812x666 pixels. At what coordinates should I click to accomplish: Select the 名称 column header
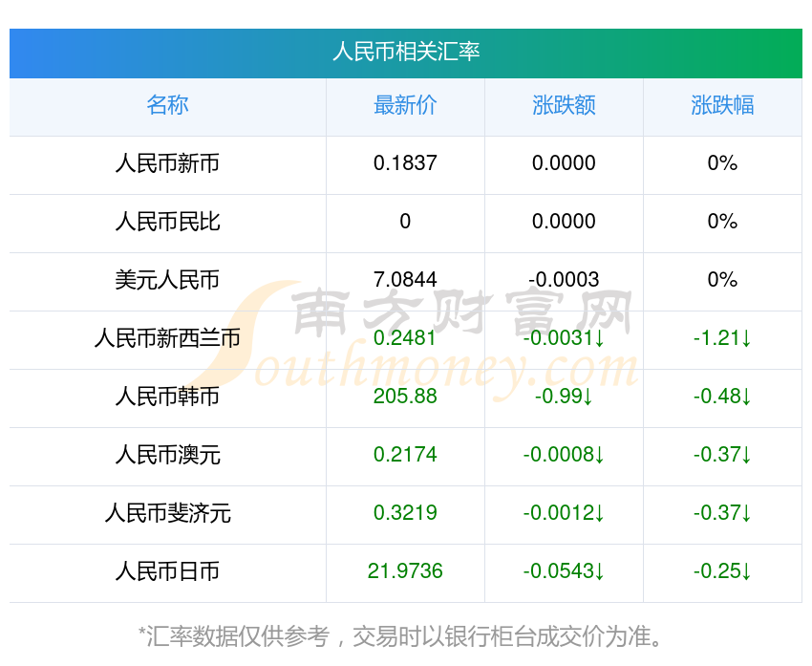[167, 105]
